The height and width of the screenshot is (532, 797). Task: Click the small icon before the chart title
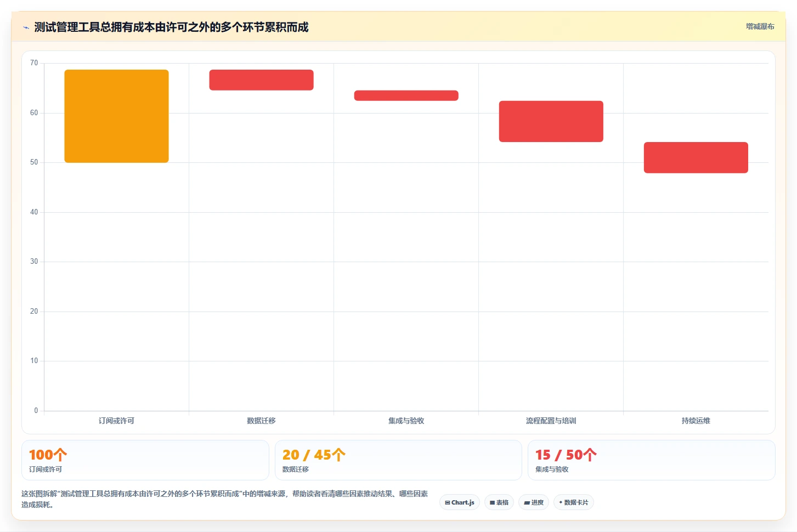point(26,27)
